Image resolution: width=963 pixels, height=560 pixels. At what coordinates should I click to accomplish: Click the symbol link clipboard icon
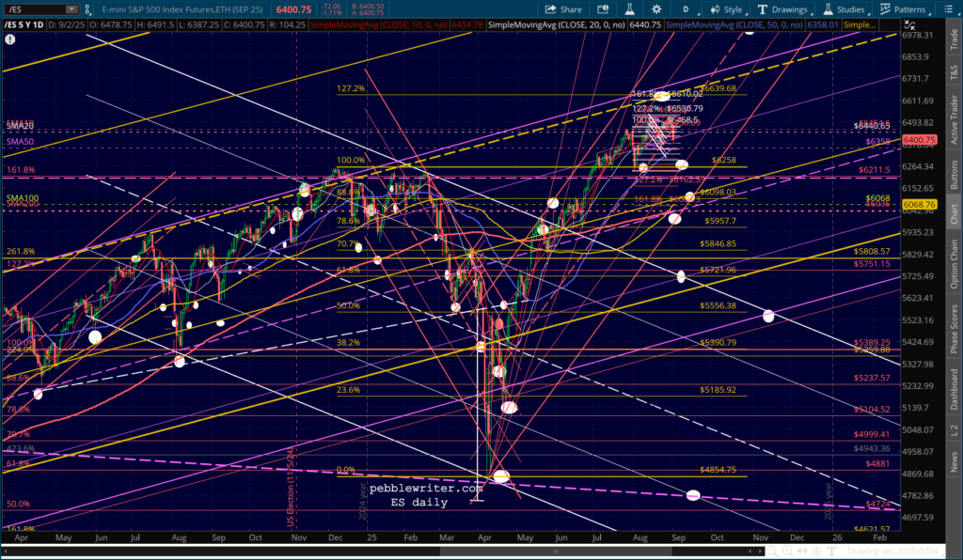point(87,9)
